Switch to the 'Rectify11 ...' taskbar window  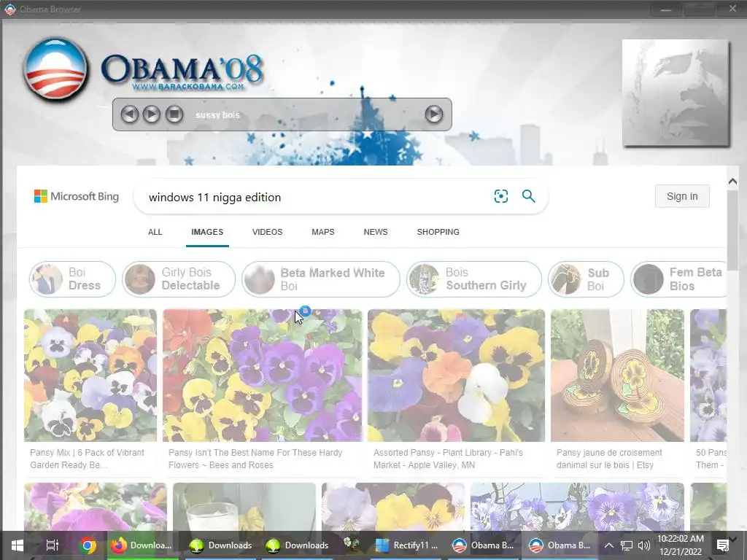point(406,545)
